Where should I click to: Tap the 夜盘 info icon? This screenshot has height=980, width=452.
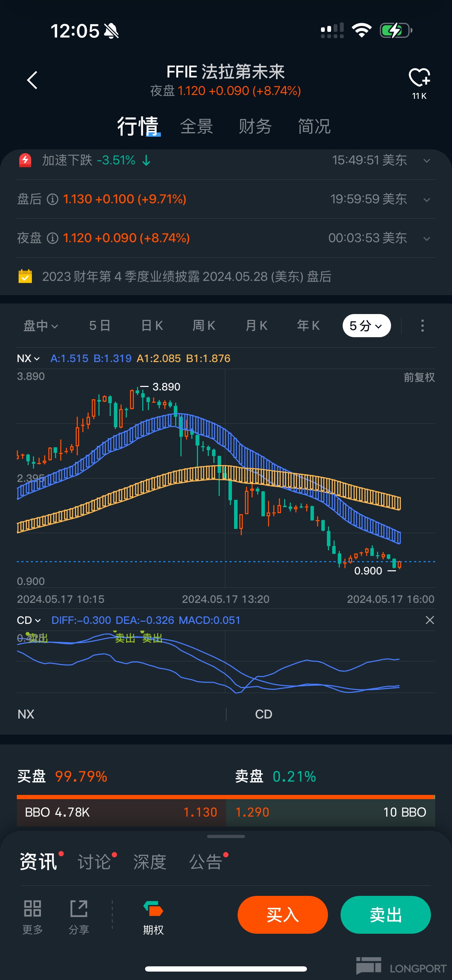click(x=53, y=238)
